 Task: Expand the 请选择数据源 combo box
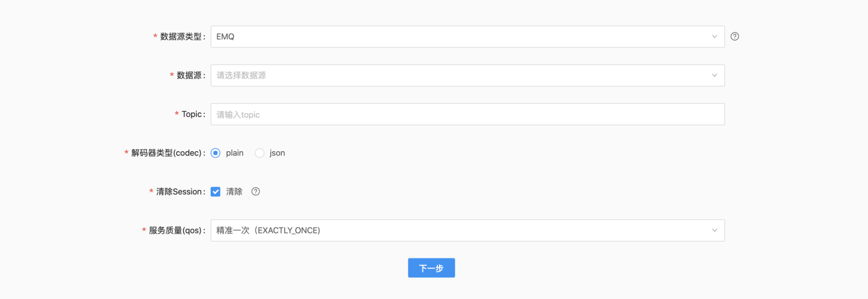coord(463,75)
